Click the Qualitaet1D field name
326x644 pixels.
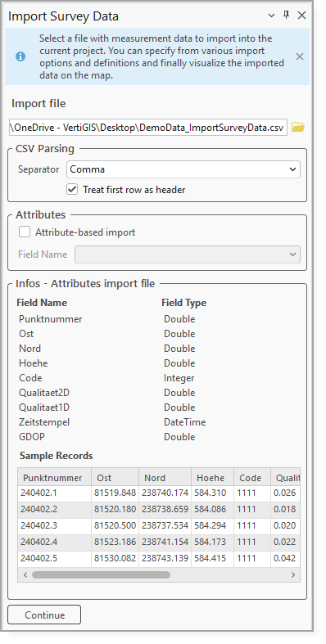pos(44,408)
